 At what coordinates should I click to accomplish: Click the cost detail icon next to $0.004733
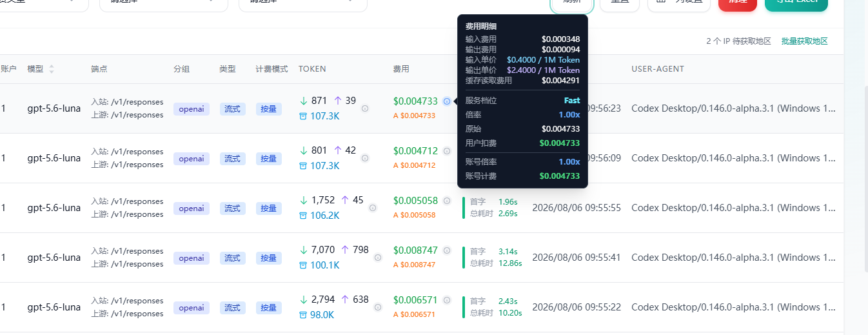click(447, 101)
